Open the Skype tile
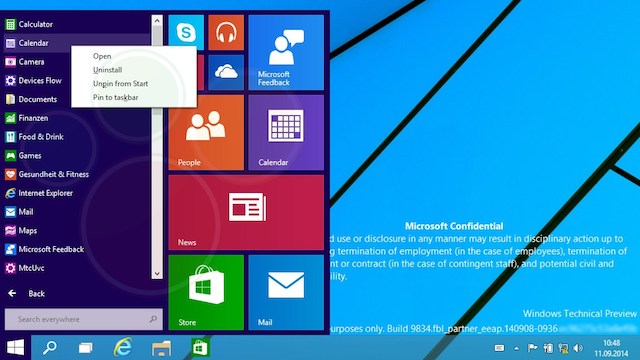Screen dimensions: 640x360 tap(186, 32)
